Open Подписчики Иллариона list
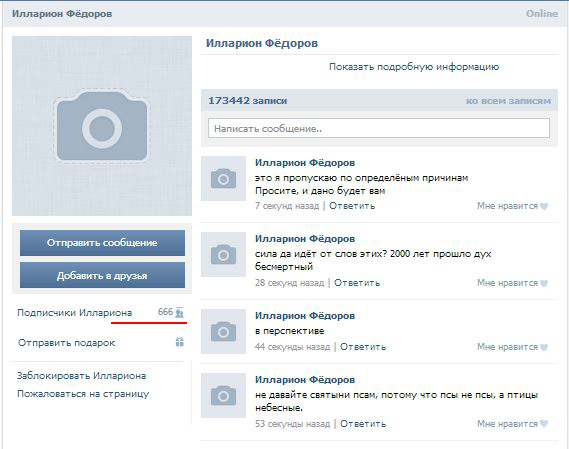This screenshot has width=569, height=449. pyautogui.click(x=75, y=313)
